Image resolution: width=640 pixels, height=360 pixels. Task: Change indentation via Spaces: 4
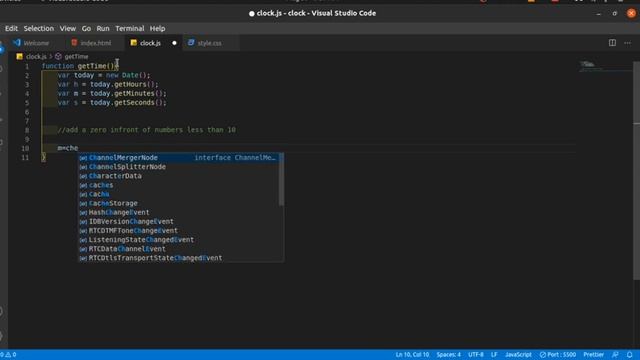[448, 355]
